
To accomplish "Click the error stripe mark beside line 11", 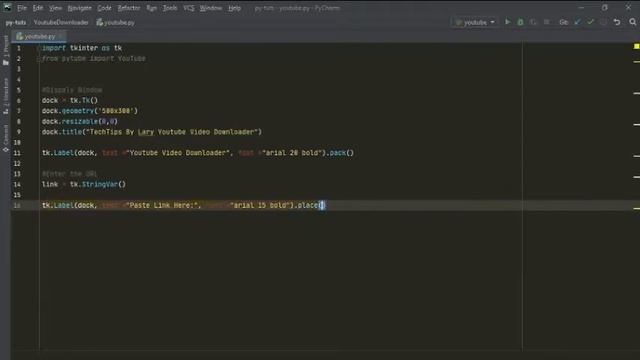I will (636, 156).
